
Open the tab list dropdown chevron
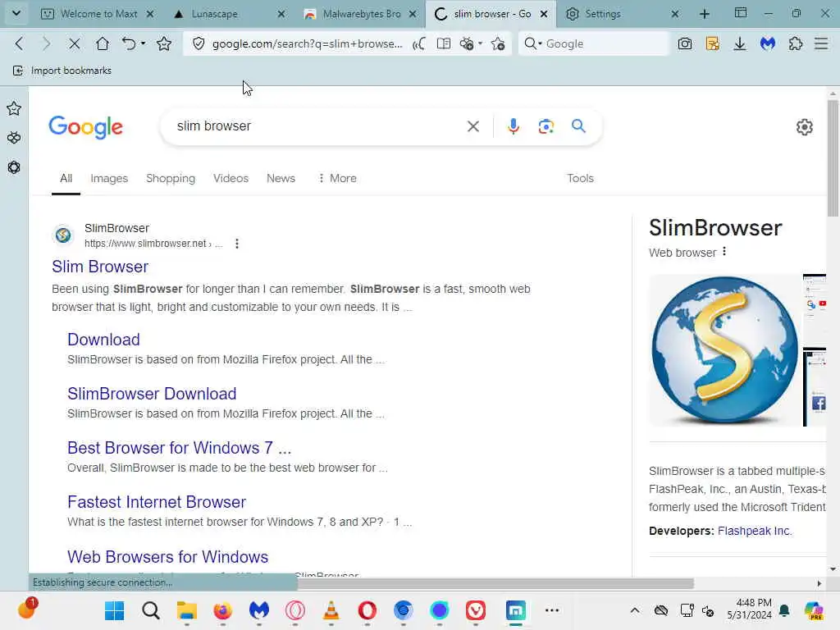coord(16,13)
